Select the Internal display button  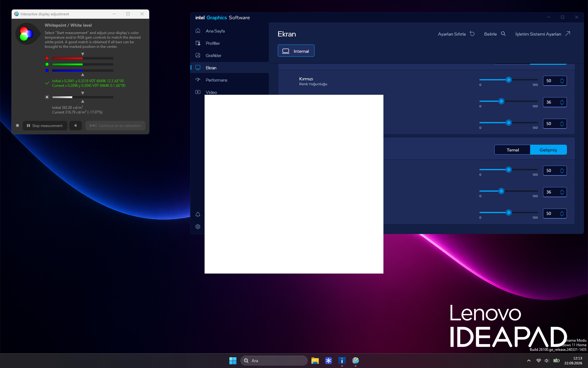296,51
